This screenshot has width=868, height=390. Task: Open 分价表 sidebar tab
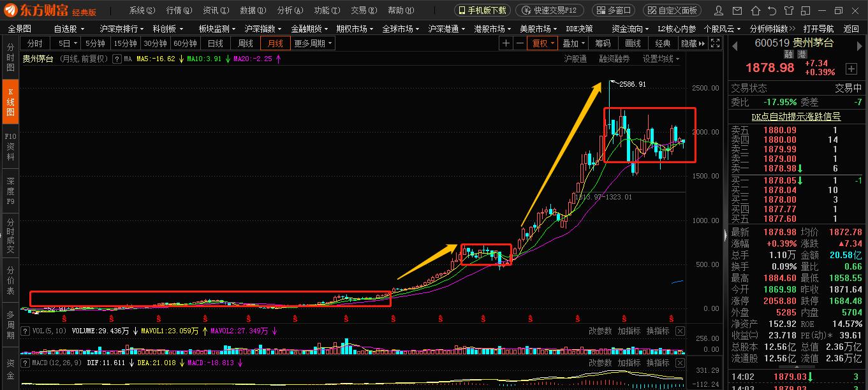coord(10,280)
